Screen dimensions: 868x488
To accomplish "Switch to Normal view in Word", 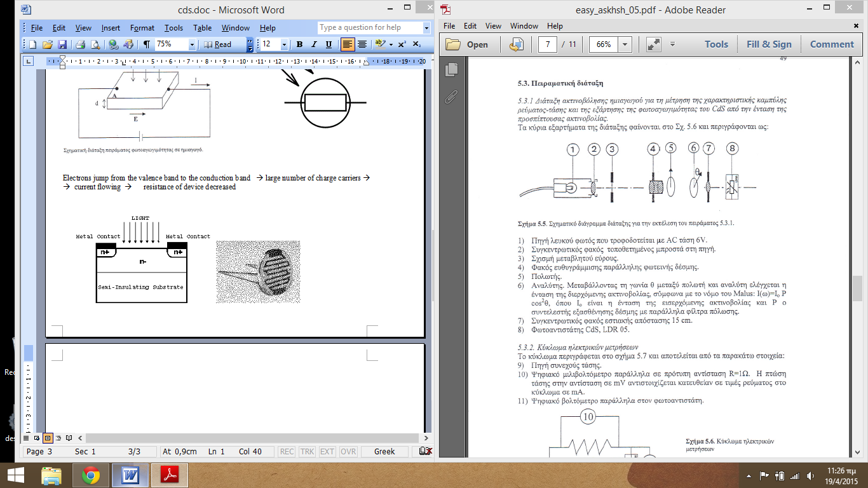I will [x=27, y=438].
